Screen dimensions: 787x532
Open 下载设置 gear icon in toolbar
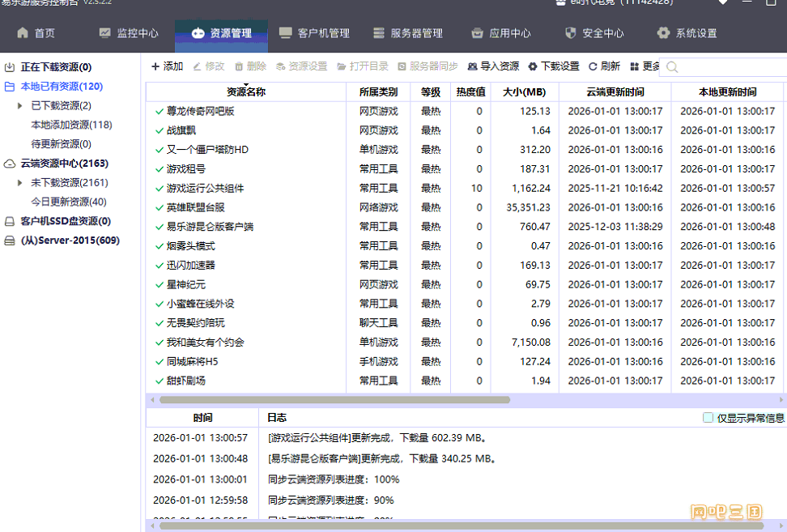(x=533, y=66)
